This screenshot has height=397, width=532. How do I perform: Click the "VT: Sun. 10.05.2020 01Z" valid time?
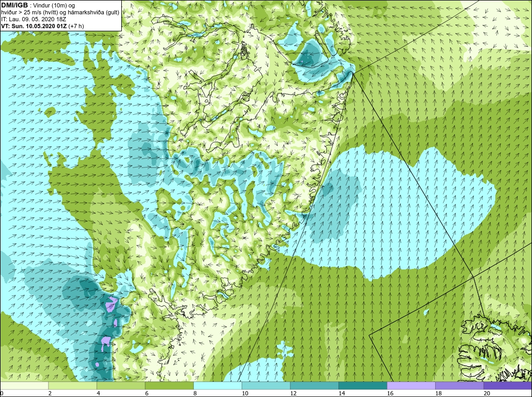pyautogui.click(x=34, y=26)
